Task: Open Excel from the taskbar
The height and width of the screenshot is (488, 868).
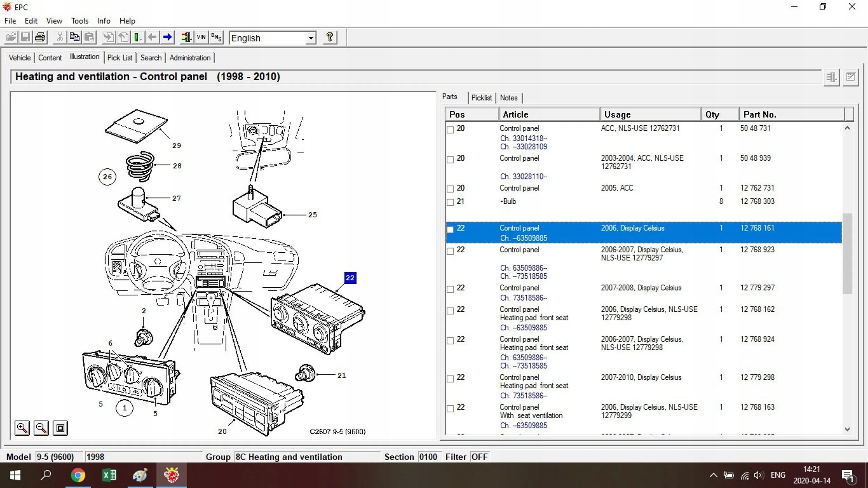Action: click(109, 475)
